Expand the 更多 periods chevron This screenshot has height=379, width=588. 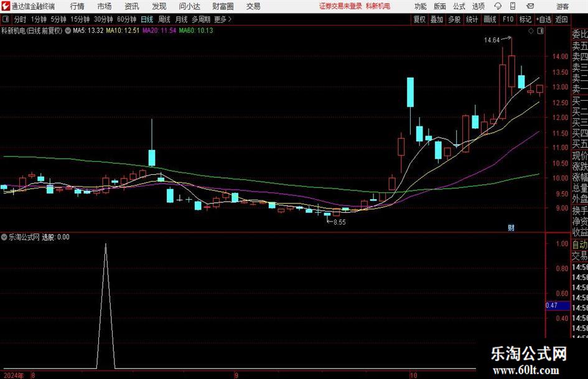[x=223, y=19]
